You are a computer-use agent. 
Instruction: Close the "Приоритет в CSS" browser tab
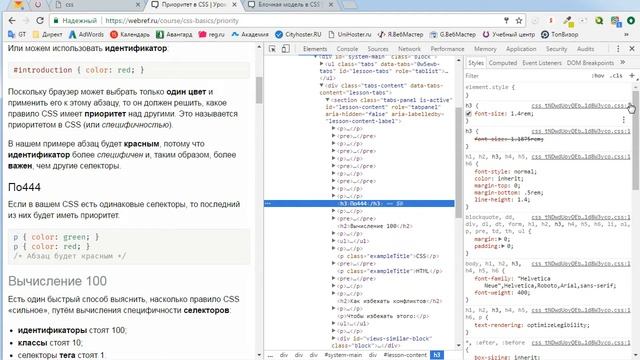coord(235,5)
